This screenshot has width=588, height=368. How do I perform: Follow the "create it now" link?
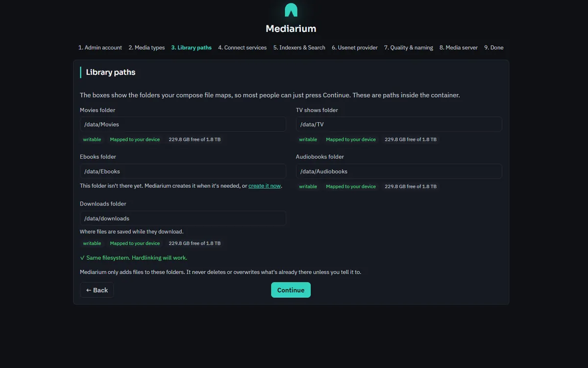[265, 186]
